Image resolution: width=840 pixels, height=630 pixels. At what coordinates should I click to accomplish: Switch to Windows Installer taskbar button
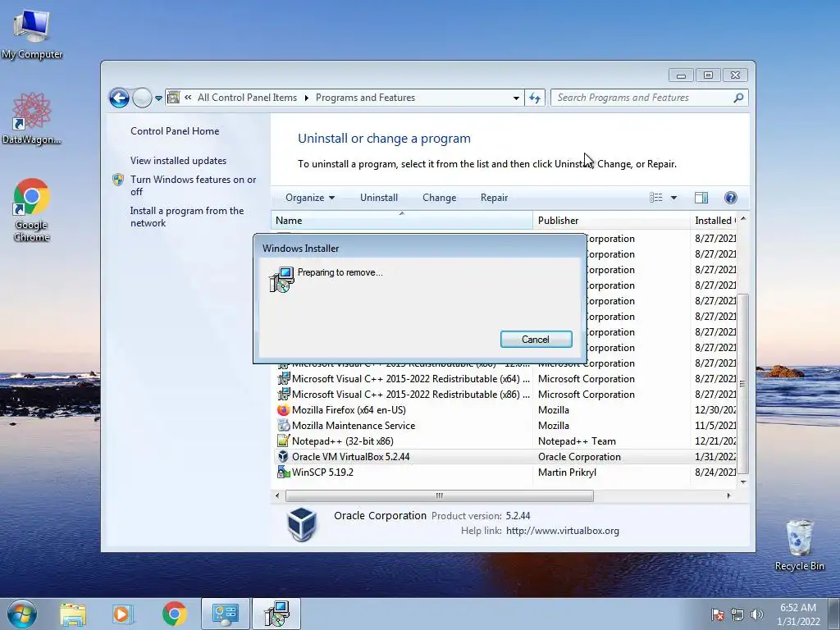click(x=276, y=614)
